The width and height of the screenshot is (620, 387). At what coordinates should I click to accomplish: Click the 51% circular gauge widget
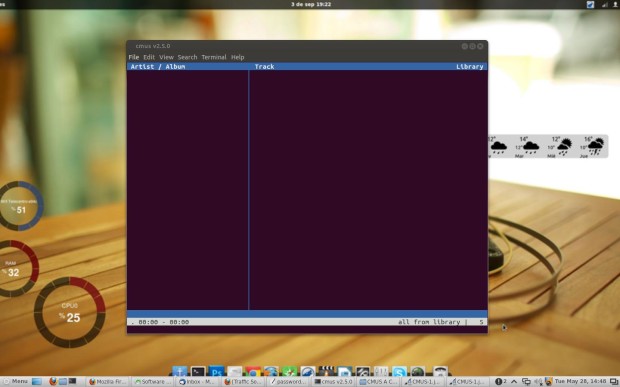(x=19, y=206)
